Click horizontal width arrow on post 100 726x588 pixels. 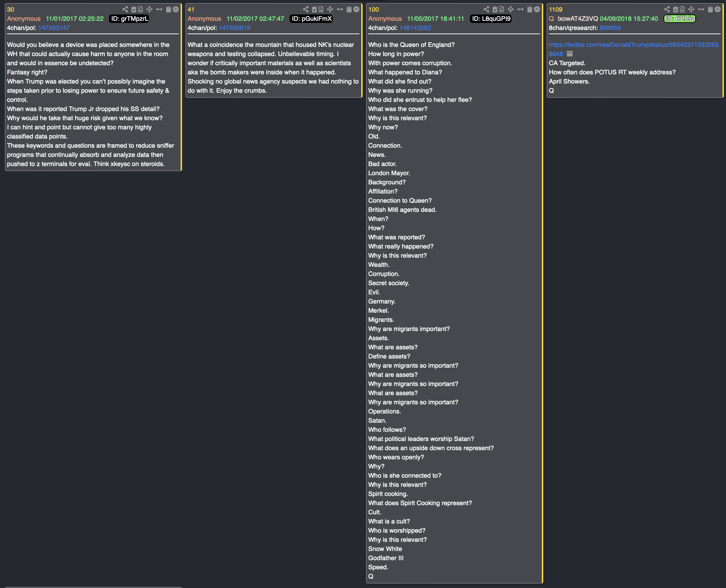[521, 10]
